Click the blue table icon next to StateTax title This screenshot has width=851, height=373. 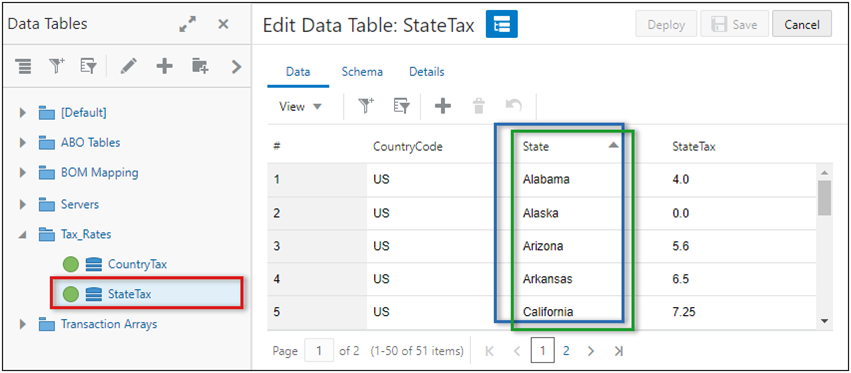coord(501,24)
